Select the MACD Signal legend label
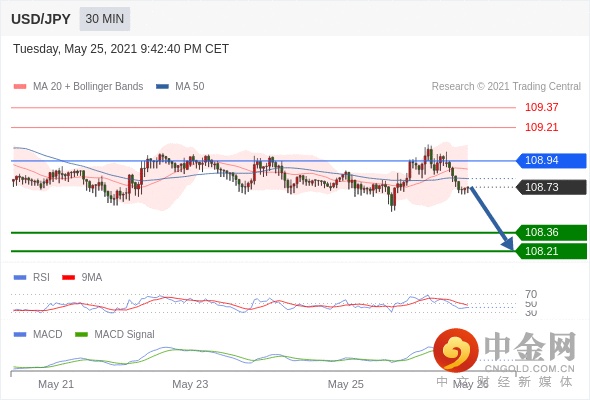 (x=125, y=335)
